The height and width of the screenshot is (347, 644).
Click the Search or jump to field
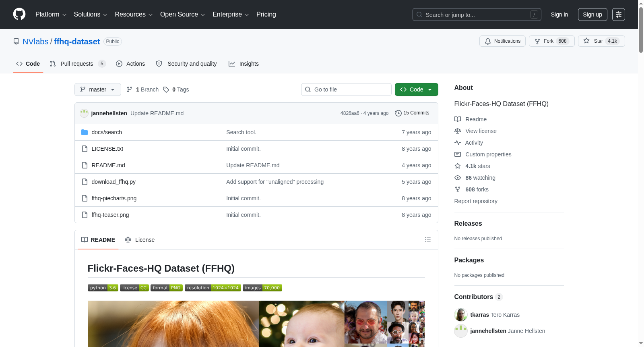tap(477, 15)
